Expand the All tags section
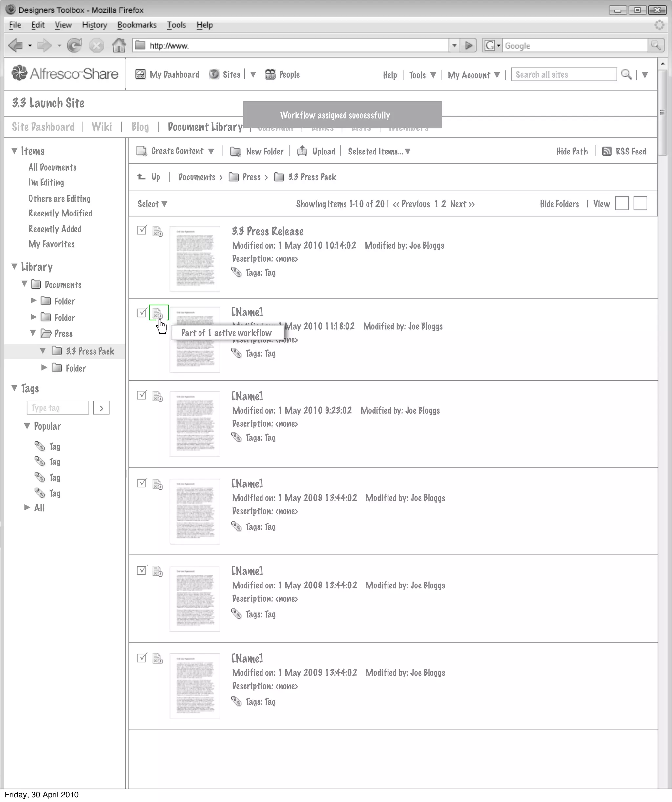The width and height of the screenshot is (672, 802). [x=27, y=507]
